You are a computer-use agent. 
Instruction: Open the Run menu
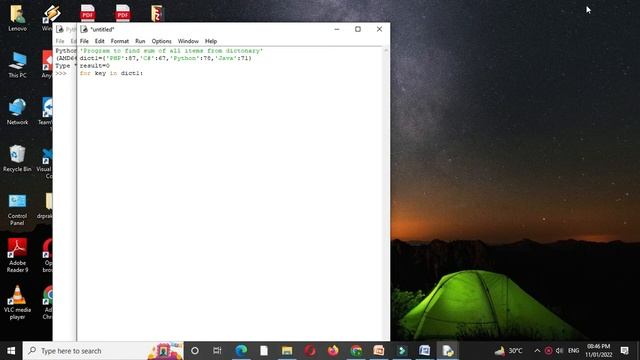click(140, 41)
